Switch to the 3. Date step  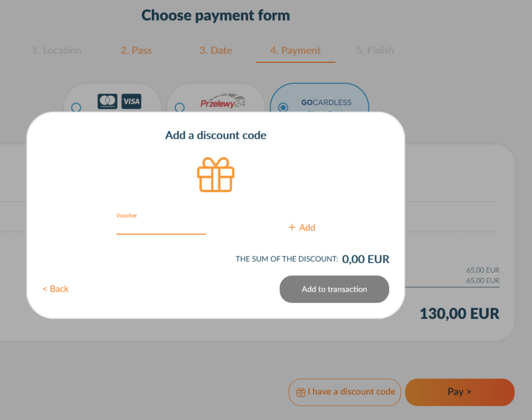(x=216, y=50)
